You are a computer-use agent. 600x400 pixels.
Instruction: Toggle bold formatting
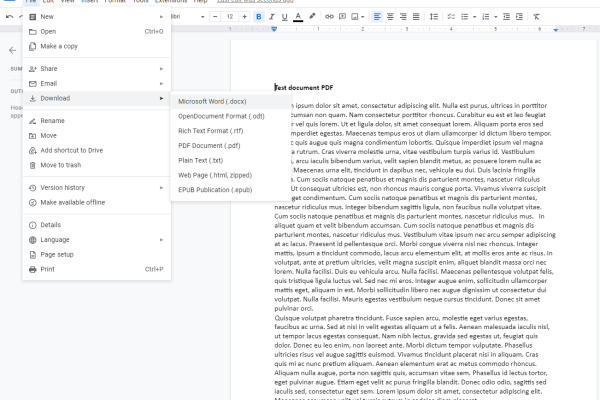(x=259, y=16)
